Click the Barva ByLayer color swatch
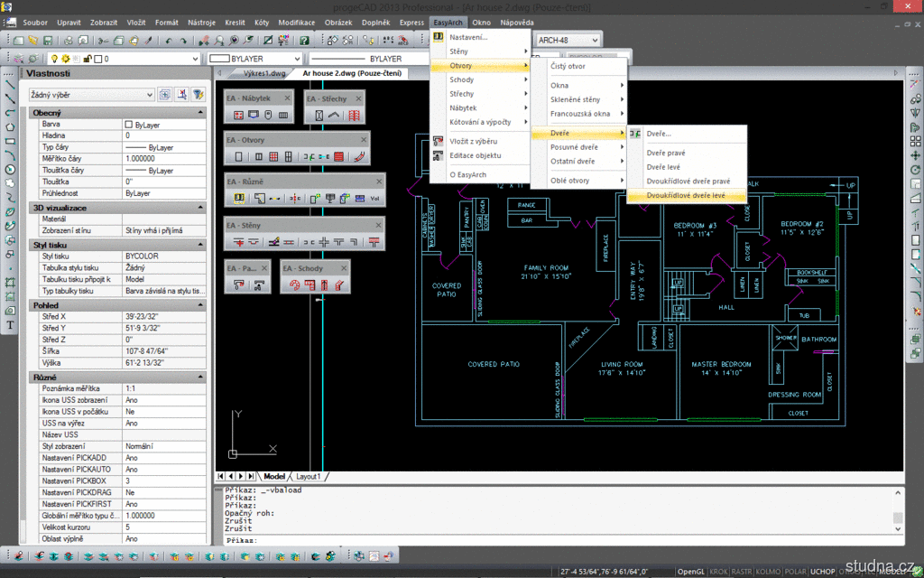Screen dimensions: 924x578 129,124
